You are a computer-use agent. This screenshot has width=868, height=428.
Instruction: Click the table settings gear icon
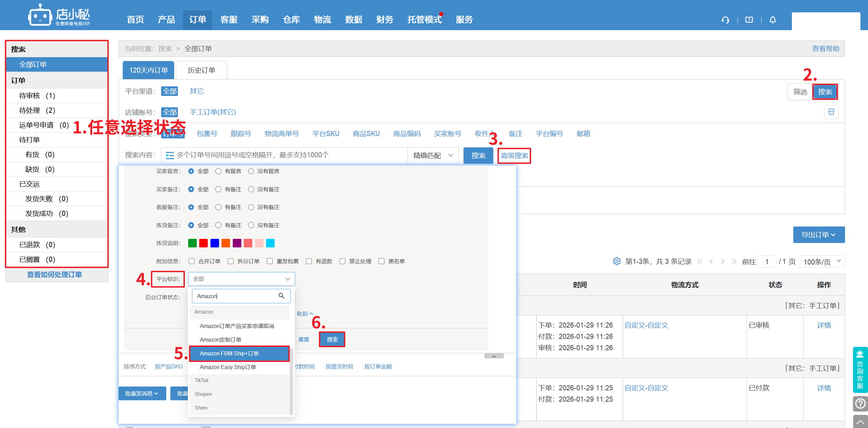click(617, 261)
